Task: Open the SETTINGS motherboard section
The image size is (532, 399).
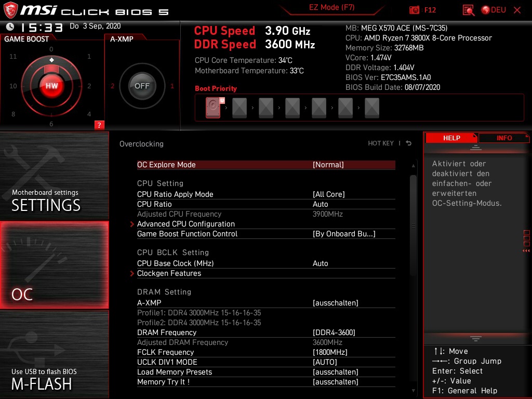Action: pos(54,176)
